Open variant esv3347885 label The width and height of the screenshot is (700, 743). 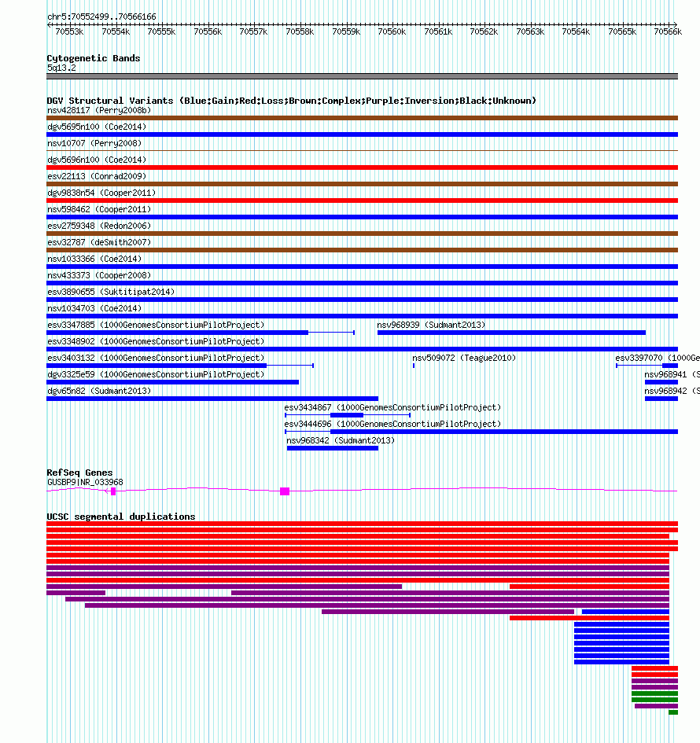156,325
